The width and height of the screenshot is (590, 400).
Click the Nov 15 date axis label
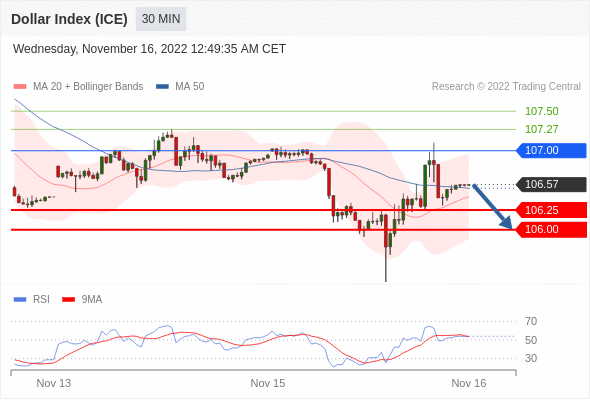[268, 383]
